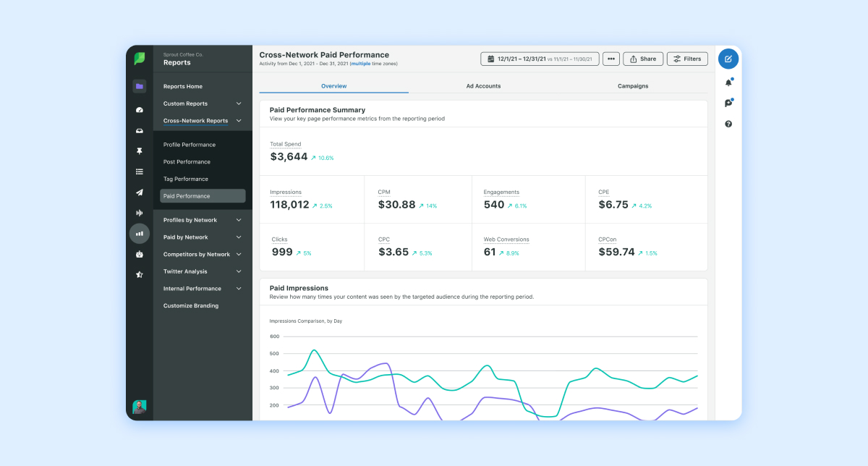Click the CPM metric label

(x=384, y=192)
